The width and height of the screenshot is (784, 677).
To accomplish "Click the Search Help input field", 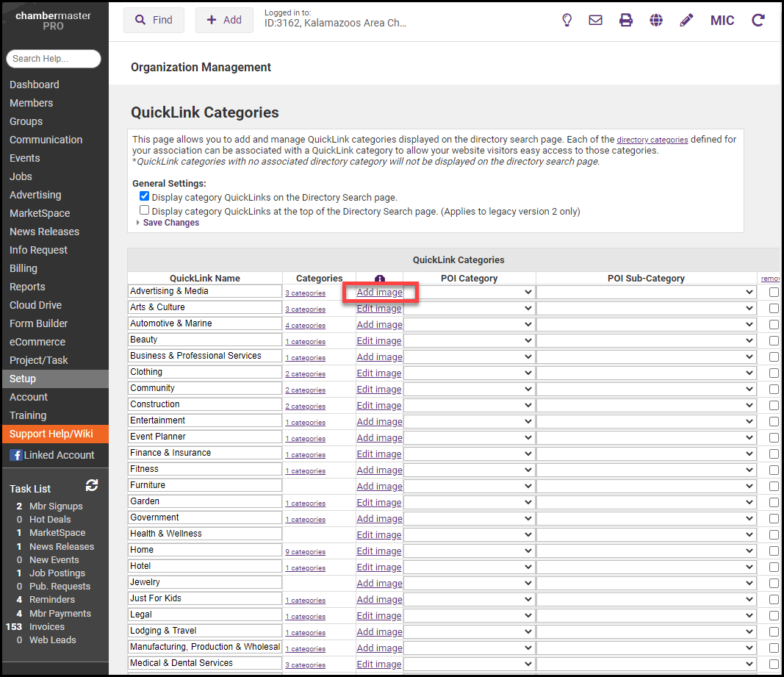I will pos(53,59).
